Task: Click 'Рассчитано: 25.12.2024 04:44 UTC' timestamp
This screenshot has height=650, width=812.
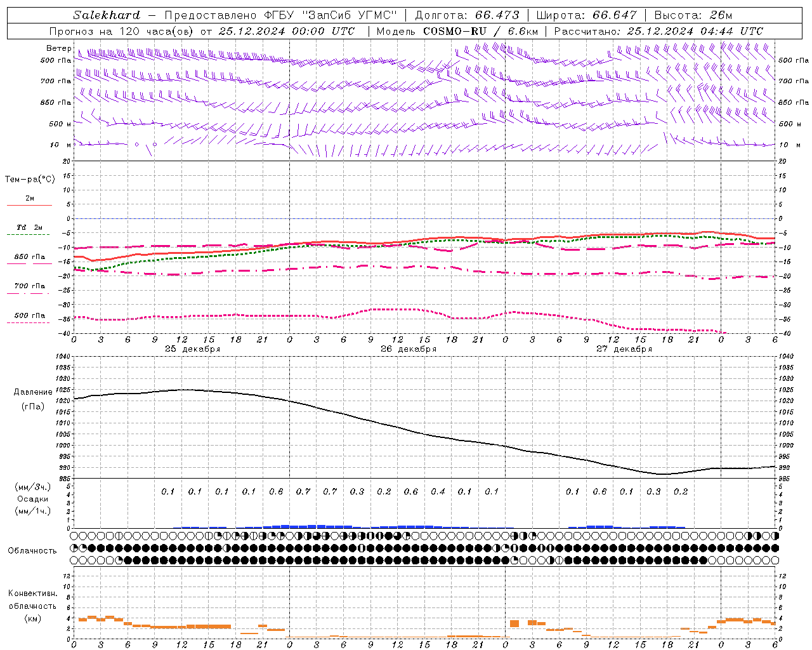Action: point(658,31)
